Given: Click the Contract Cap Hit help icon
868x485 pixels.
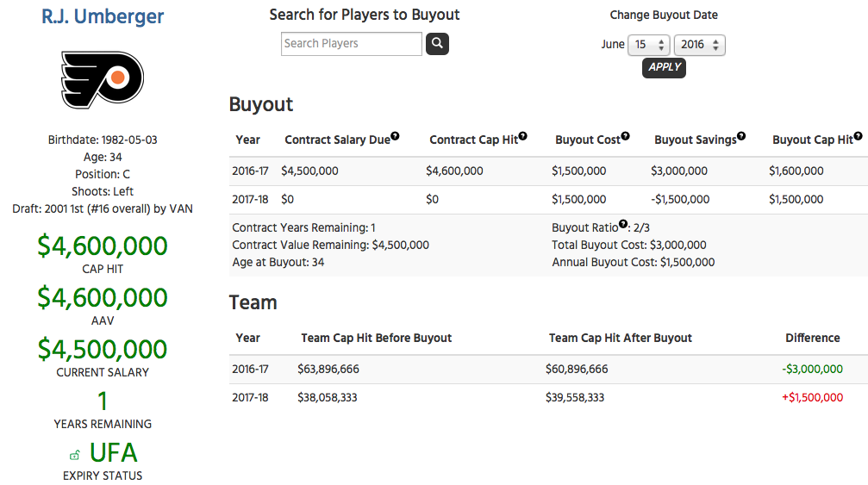Looking at the screenshot, I should pos(522,136).
